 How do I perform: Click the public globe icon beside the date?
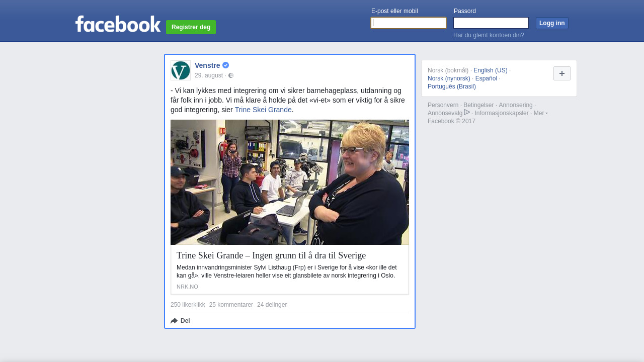(231, 75)
